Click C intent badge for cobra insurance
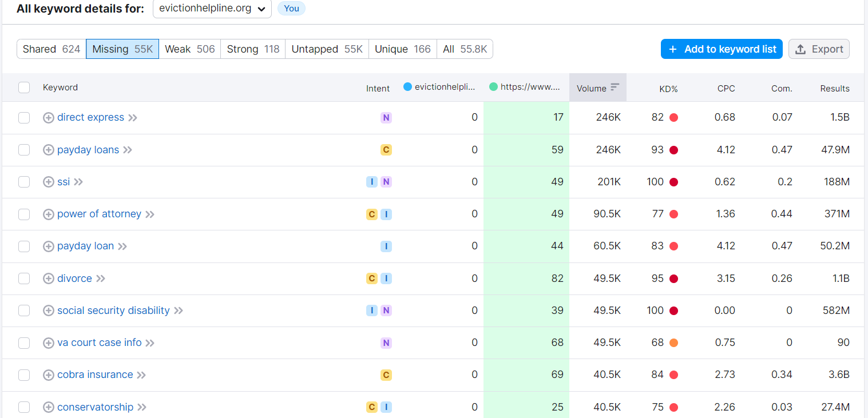 click(x=386, y=375)
